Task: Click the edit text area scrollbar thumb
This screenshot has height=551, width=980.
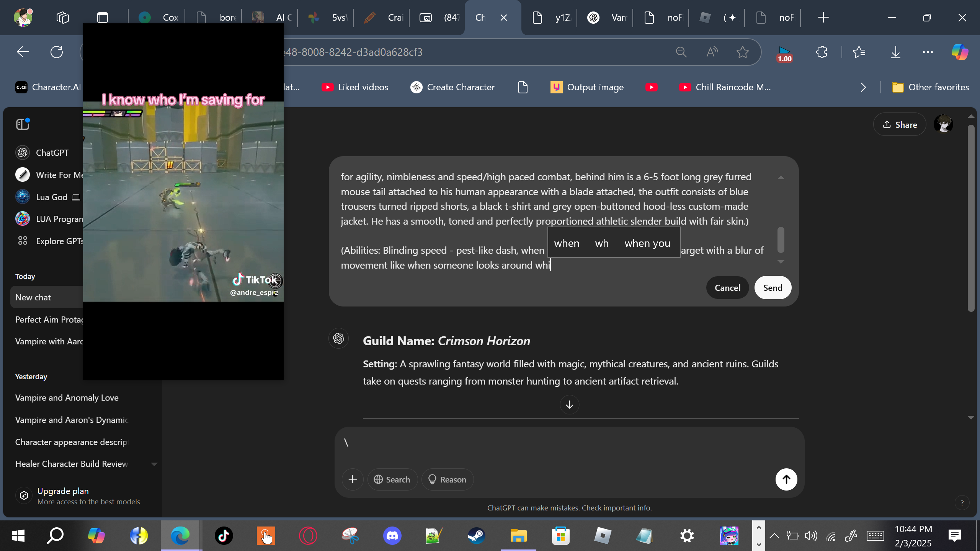Action: click(781, 240)
